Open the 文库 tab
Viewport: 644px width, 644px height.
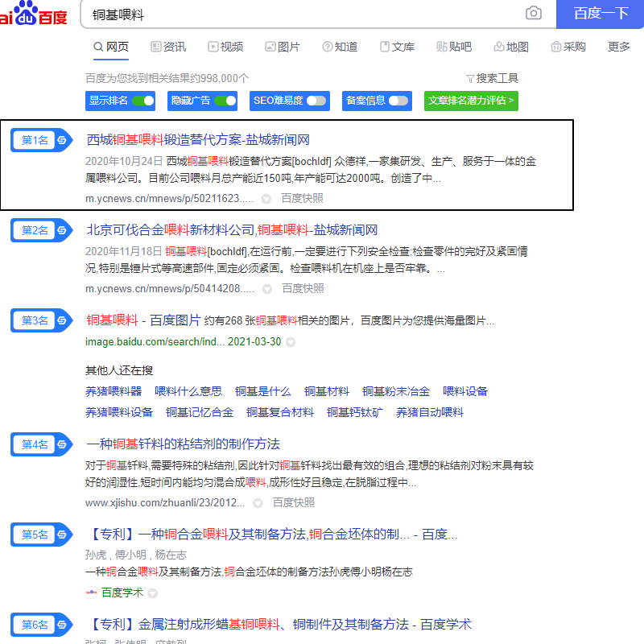click(397, 47)
